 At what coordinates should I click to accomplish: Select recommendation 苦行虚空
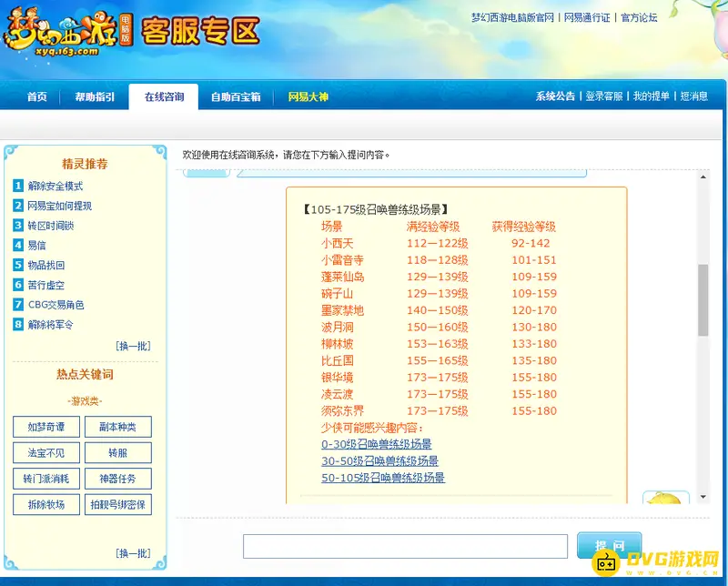click(46, 285)
